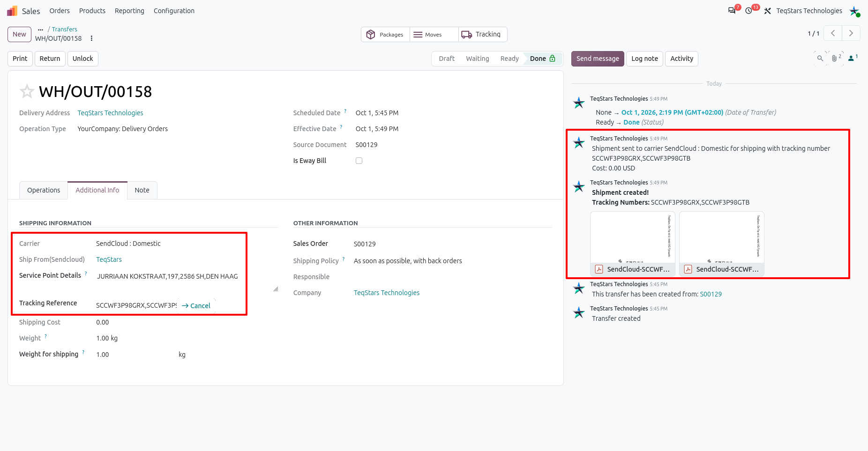Select the Additional Info tab
The width and height of the screenshot is (868, 451).
97,190
